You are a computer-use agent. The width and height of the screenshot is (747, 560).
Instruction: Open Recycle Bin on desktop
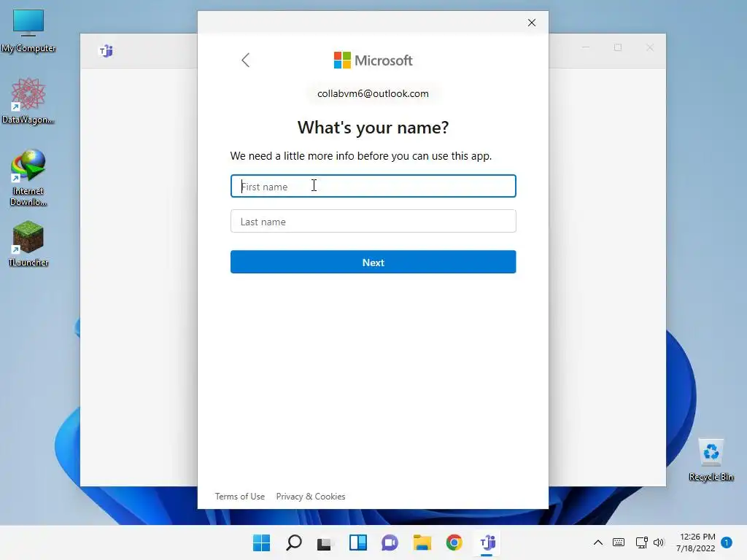pyautogui.click(x=711, y=460)
